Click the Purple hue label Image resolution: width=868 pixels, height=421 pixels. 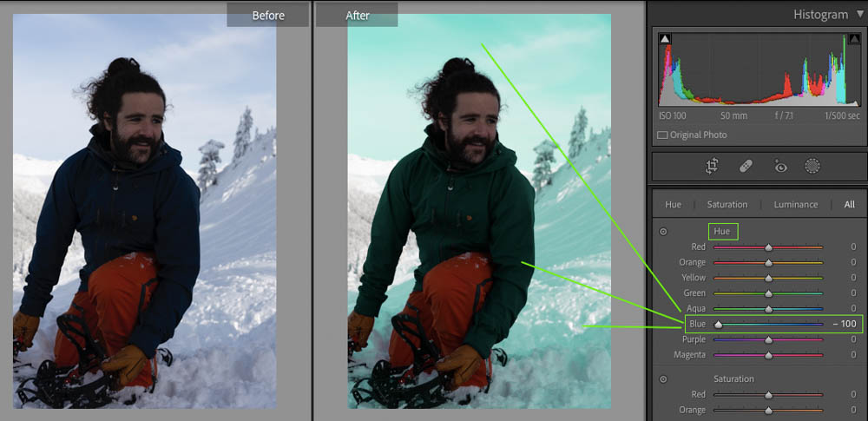(x=694, y=339)
